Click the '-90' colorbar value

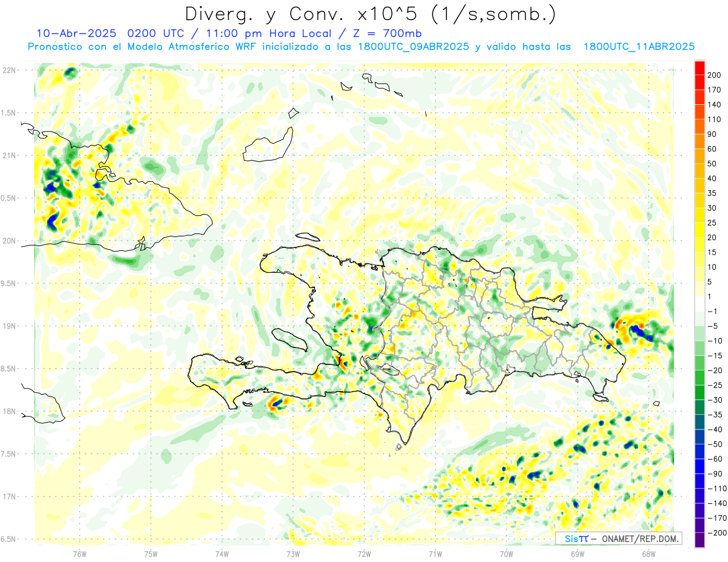714,473
